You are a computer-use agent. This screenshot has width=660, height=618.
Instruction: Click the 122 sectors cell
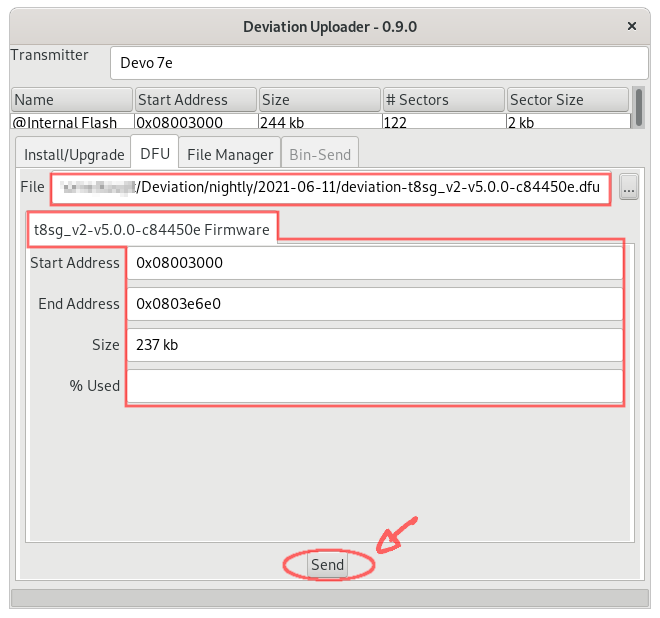444,122
